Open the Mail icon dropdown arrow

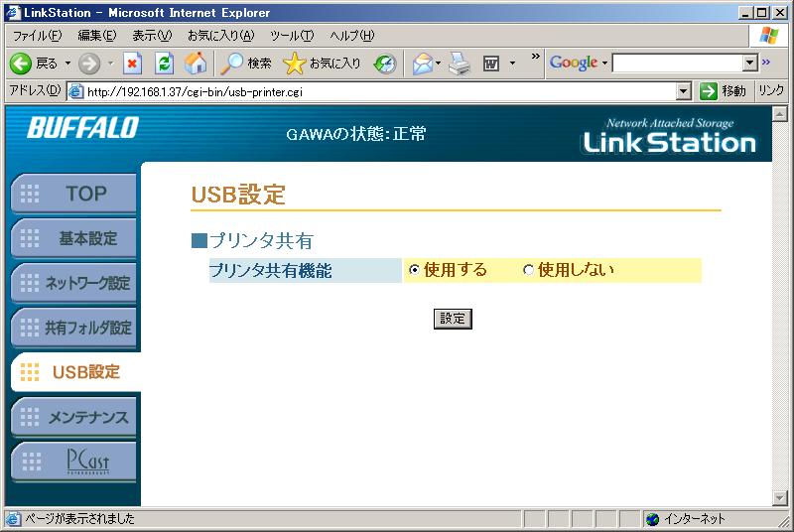click(438, 64)
